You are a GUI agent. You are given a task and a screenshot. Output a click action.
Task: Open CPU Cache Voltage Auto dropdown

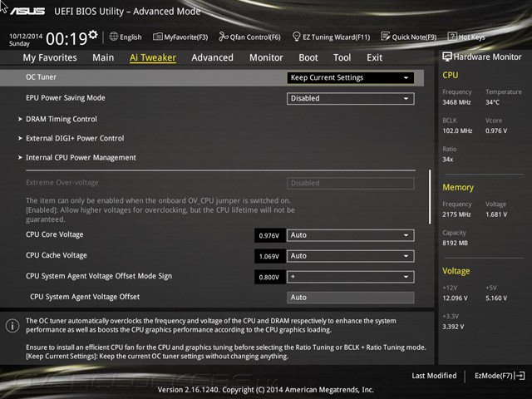coord(351,256)
